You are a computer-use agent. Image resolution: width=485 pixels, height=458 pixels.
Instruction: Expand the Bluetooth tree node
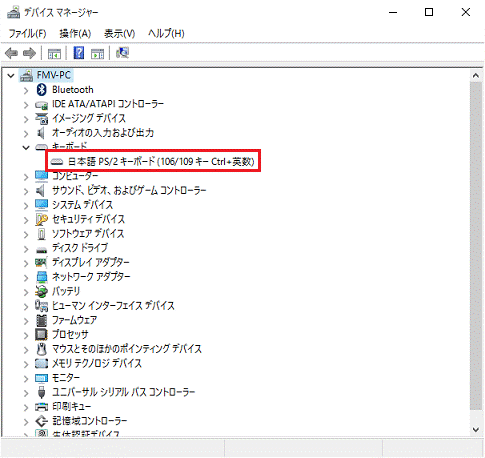[26, 90]
